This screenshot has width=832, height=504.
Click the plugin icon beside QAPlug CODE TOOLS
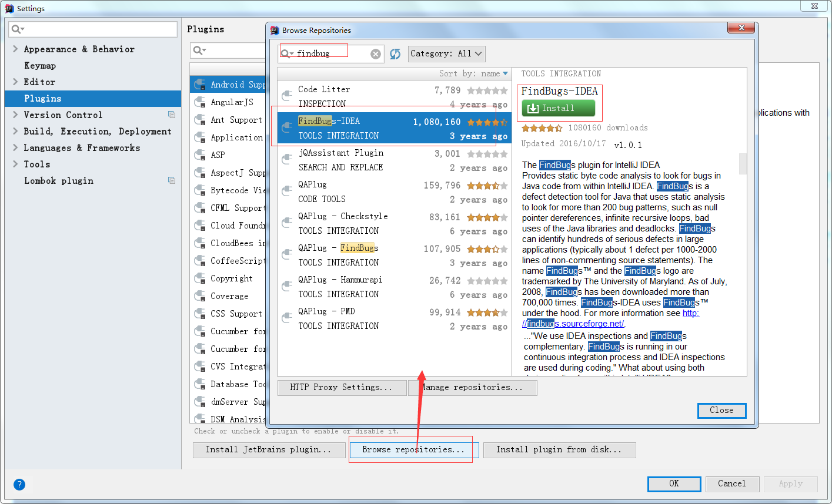287,191
